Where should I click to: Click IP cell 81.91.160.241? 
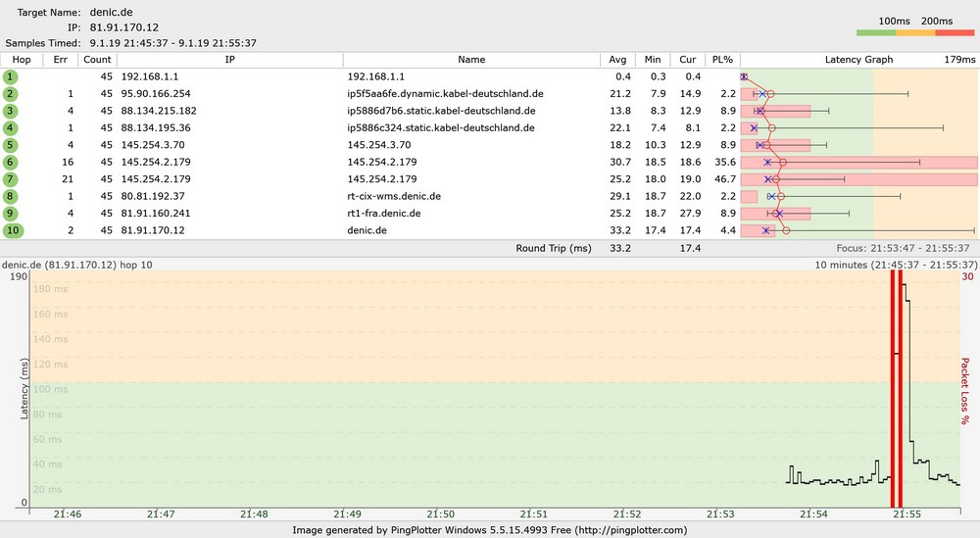156,213
